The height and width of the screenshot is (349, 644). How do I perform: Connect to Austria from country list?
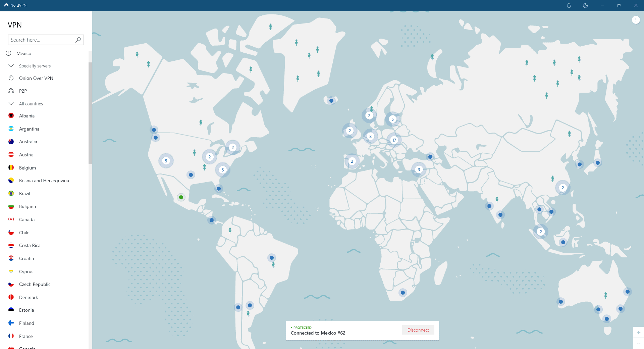click(x=26, y=155)
